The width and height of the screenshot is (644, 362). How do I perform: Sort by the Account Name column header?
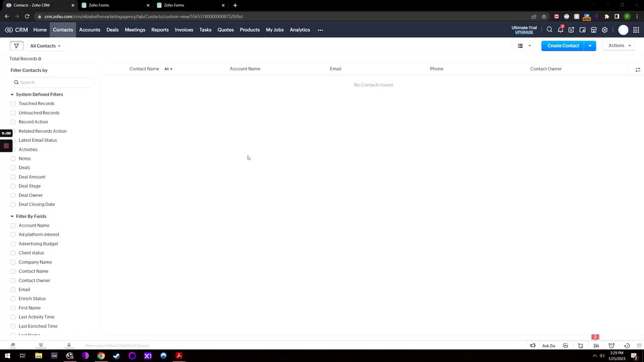[245, 69]
